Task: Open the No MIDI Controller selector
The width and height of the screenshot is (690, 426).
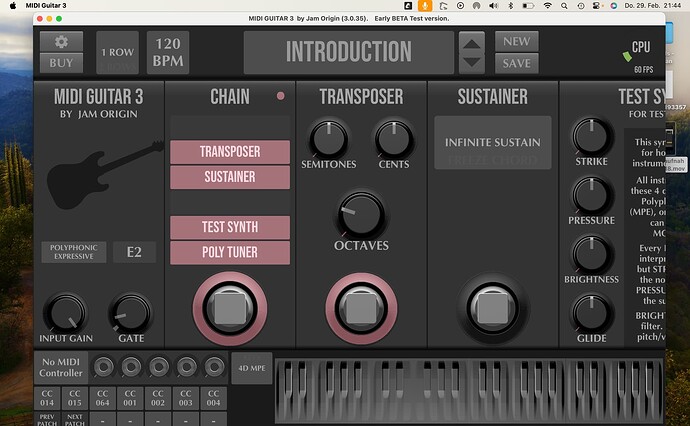Action: pos(61,367)
